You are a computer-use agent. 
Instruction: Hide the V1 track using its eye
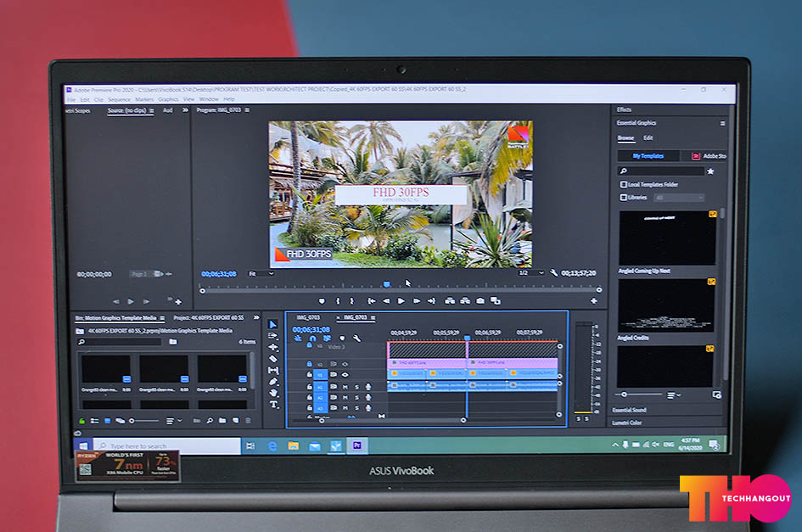(x=345, y=374)
